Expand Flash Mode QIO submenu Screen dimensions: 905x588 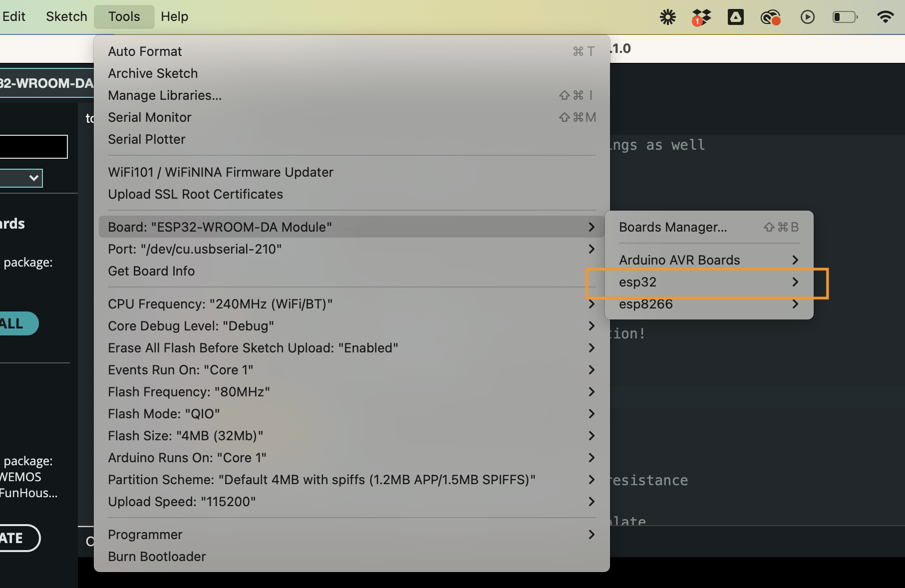[x=351, y=414]
